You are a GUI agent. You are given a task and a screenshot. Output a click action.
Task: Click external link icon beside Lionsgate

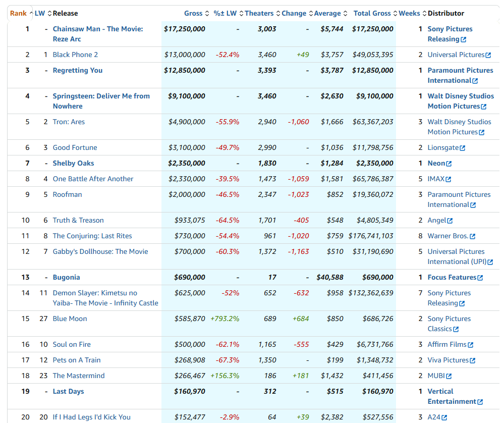point(462,148)
